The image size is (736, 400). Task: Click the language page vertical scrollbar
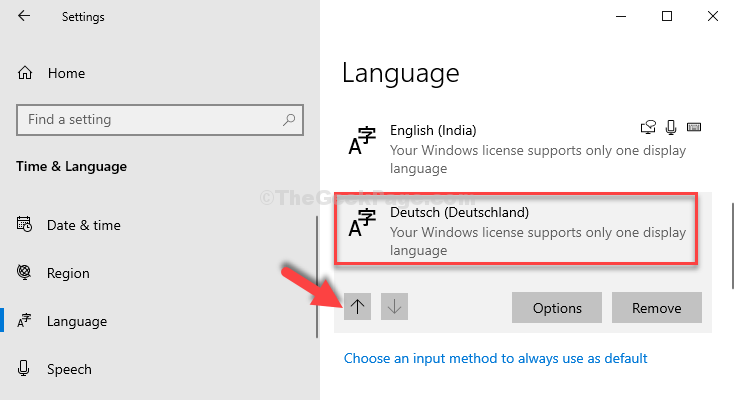(733, 246)
